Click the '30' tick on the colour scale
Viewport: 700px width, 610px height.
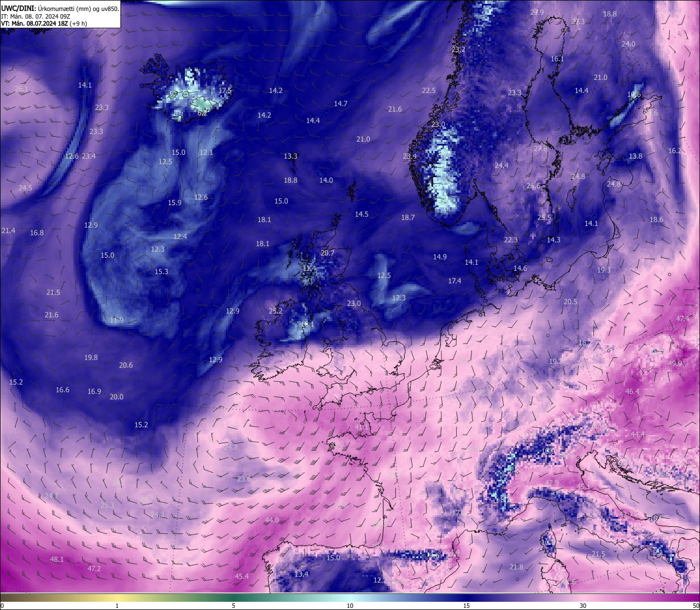tap(583, 606)
